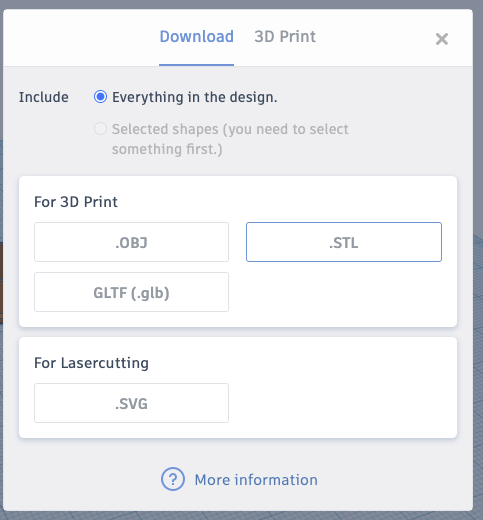Export the design as .OBJ
This screenshot has height=520, width=483.
131,242
